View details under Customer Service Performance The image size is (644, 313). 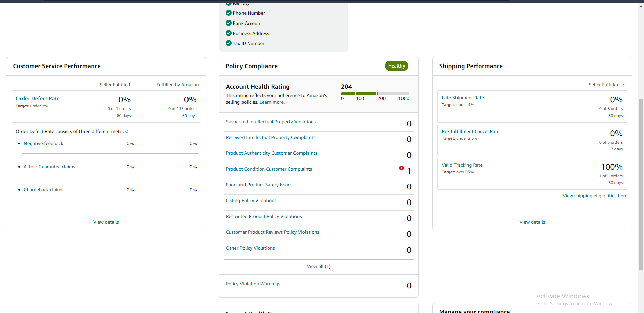coord(106,222)
